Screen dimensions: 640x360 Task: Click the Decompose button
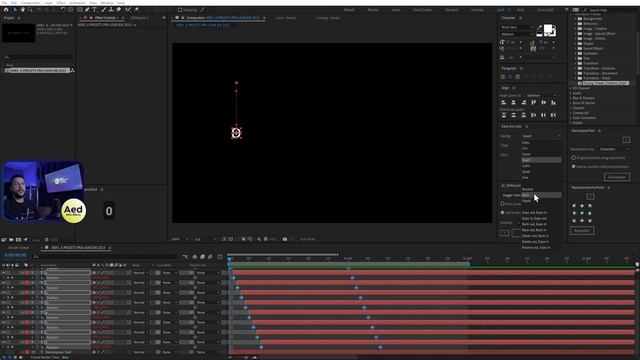(617, 177)
